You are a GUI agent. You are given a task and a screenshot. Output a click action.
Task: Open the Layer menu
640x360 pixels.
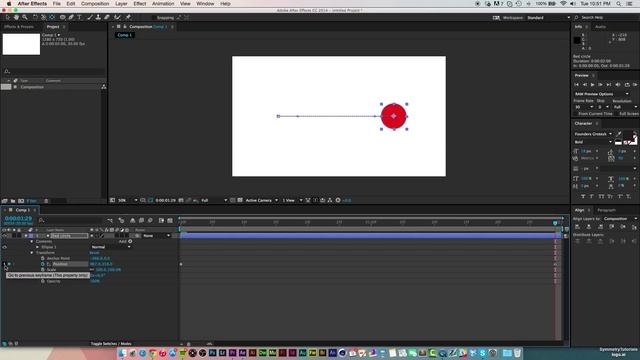(121, 4)
